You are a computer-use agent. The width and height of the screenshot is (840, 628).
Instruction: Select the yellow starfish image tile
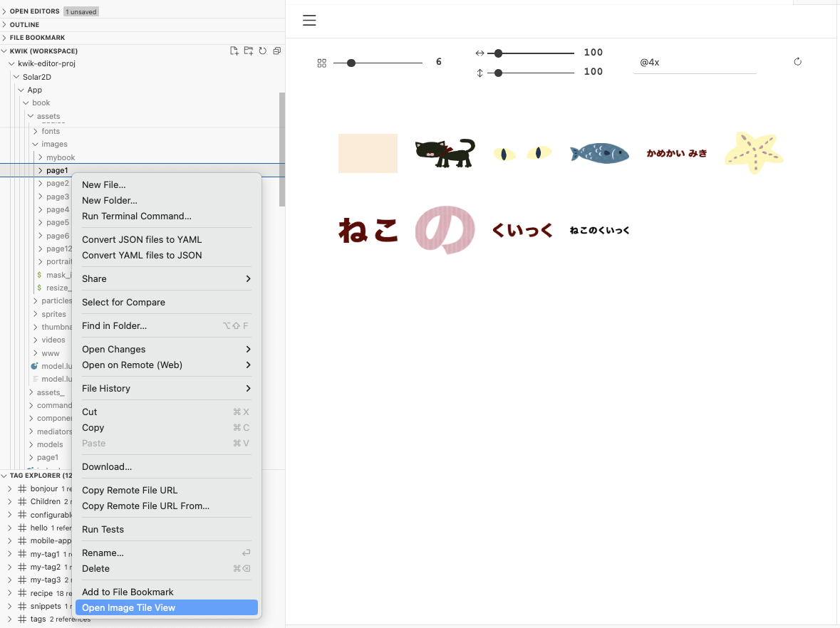(753, 153)
